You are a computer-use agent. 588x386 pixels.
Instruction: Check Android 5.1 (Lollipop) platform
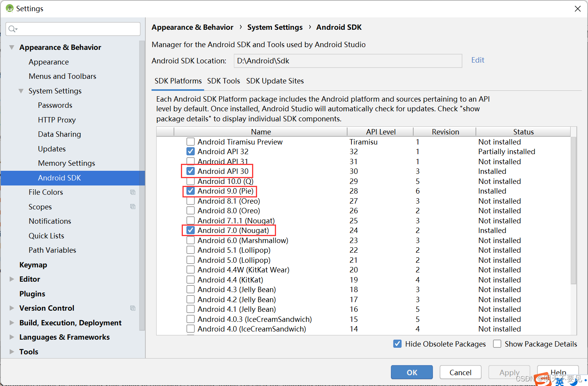click(x=191, y=250)
